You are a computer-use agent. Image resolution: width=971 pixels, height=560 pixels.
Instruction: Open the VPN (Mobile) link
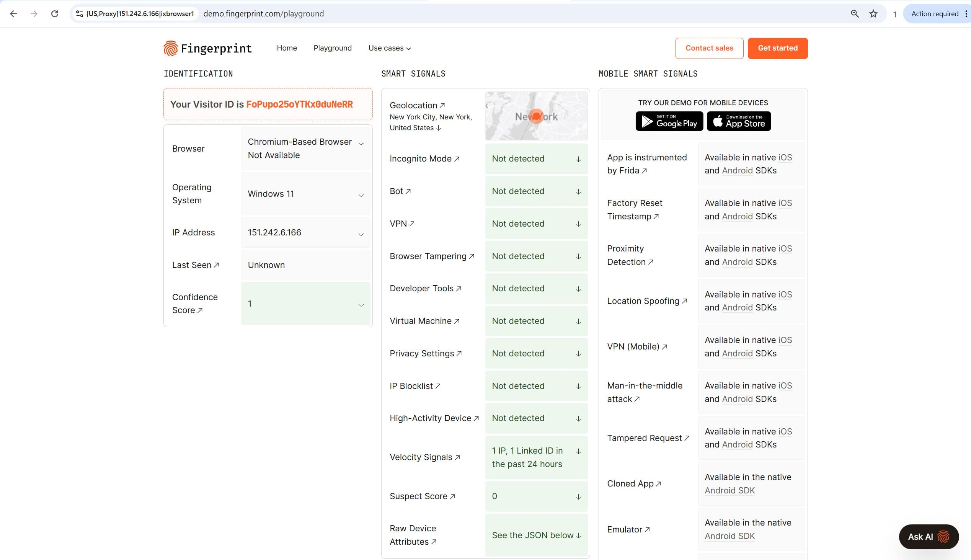(x=637, y=346)
